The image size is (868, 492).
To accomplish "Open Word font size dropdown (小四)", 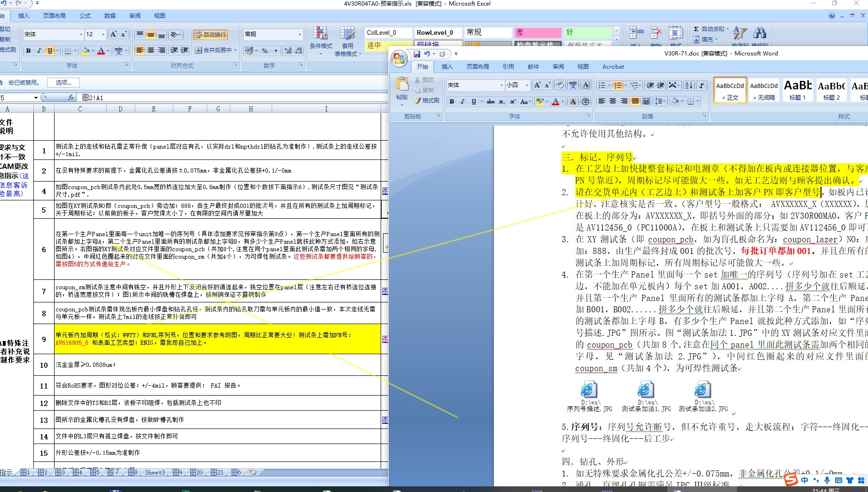I will pos(526,85).
